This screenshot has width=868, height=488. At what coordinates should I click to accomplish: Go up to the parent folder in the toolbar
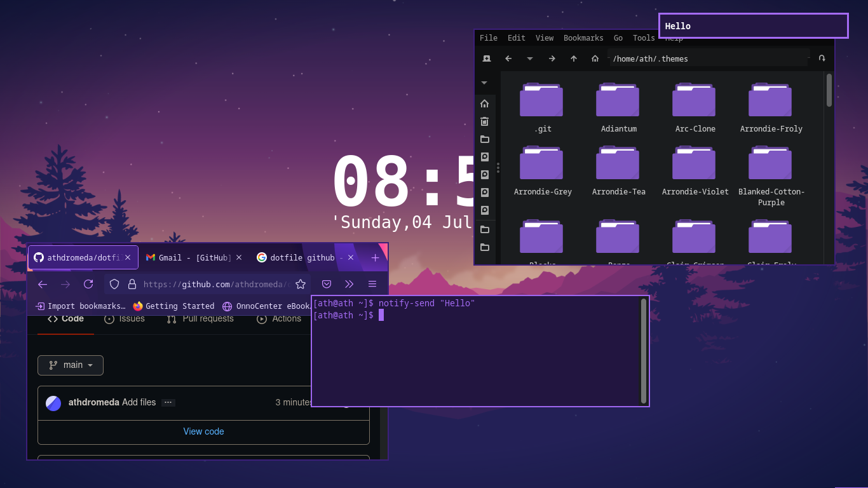[574, 58]
